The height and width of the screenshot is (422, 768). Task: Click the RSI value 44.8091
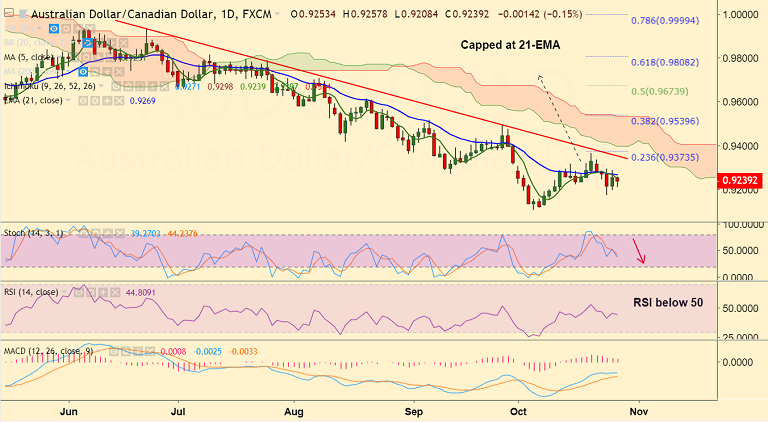141,292
